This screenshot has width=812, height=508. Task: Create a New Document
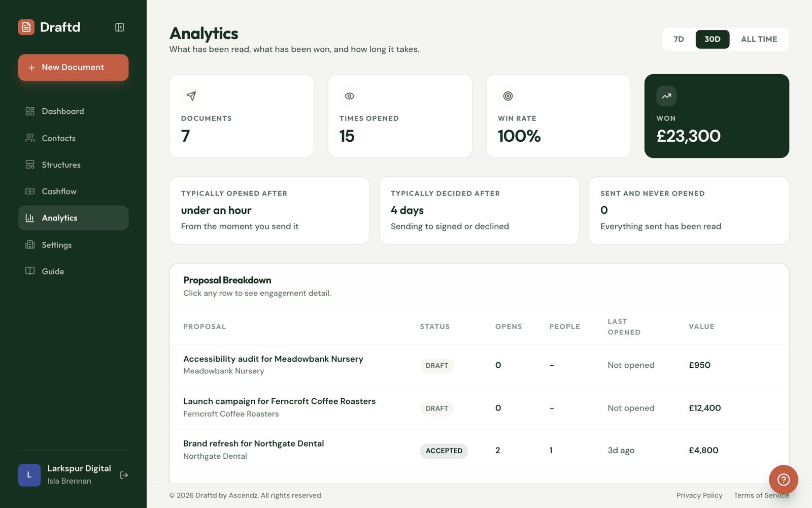coord(73,68)
